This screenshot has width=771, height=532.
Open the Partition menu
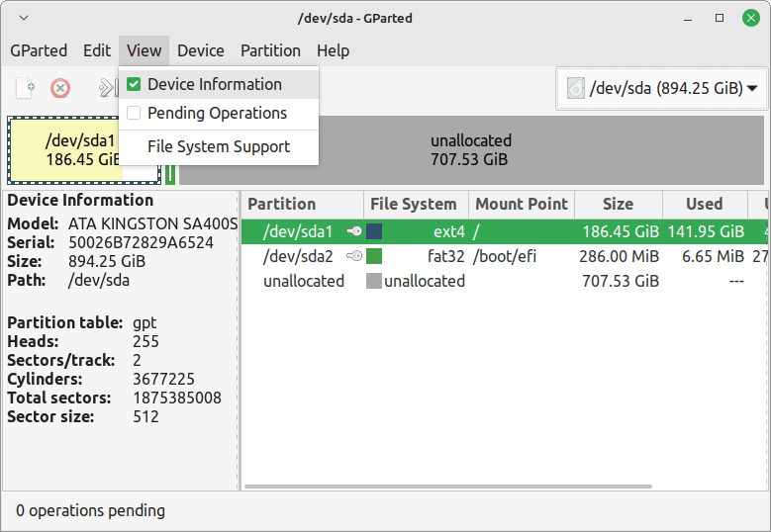pyautogui.click(x=270, y=50)
